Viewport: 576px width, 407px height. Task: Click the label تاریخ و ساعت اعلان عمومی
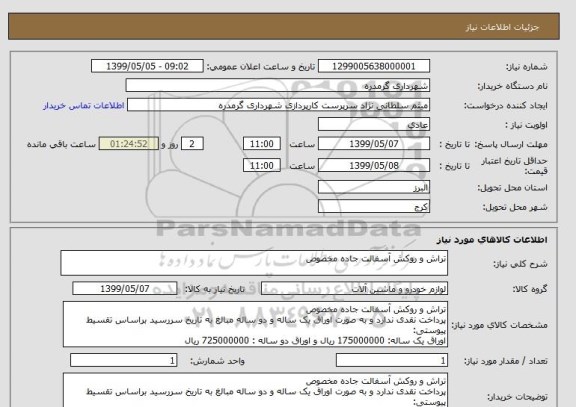click(260, 67)
